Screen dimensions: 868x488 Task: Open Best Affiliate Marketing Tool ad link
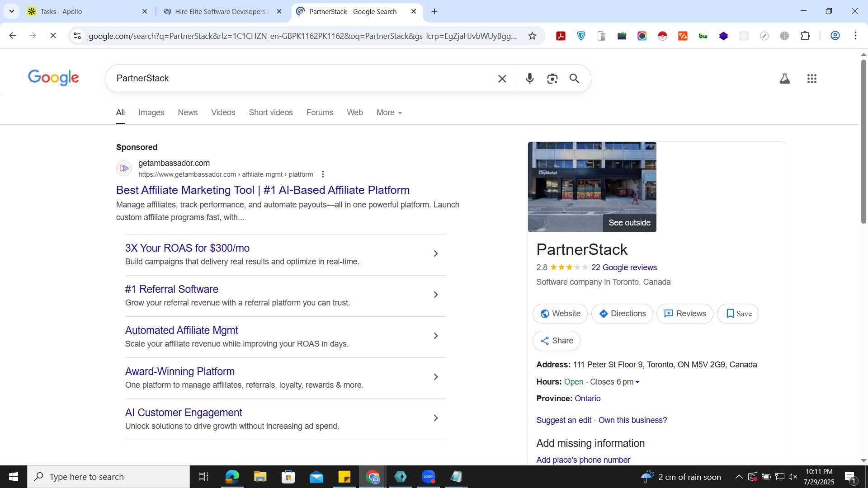pos(263,190)
